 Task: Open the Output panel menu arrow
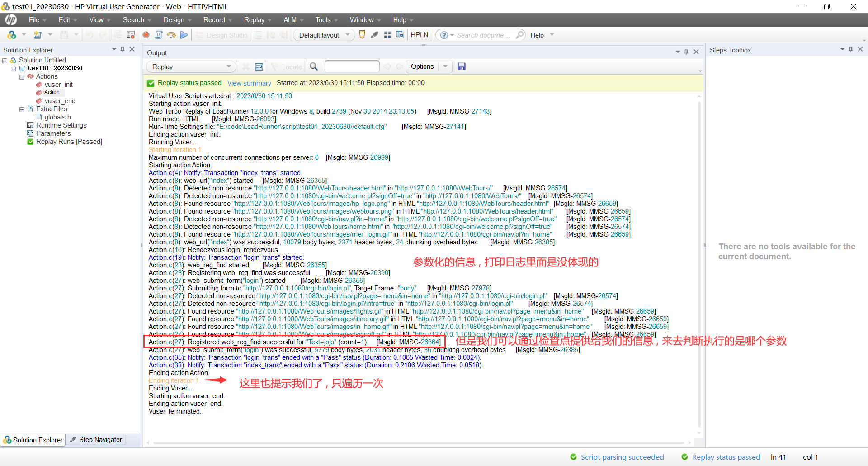click(x=678, y=52)
